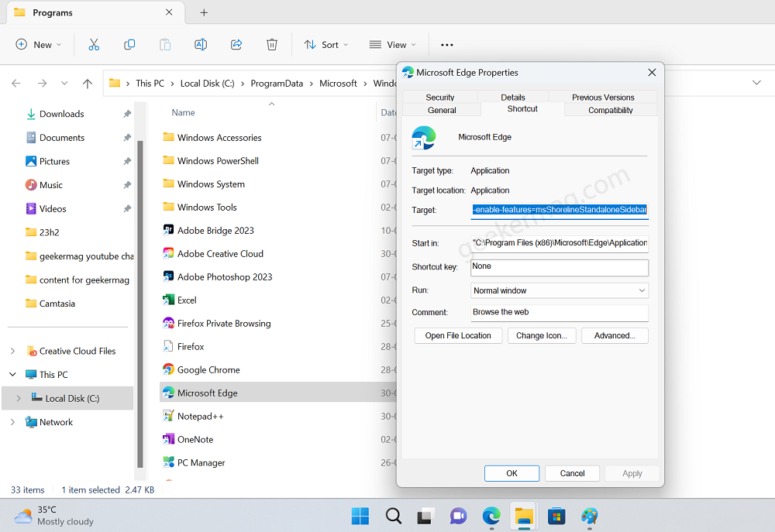Switch to the Security tab
The height and width of the screenshot is (532, 775).
(440, 97)
